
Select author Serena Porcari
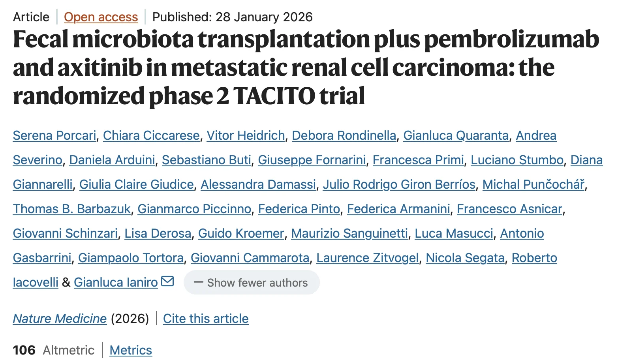[54, 135]
